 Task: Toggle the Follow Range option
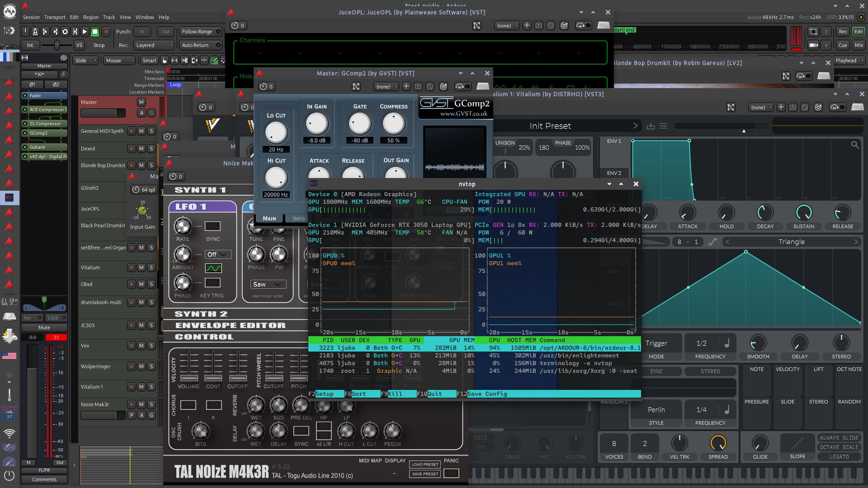click(201, 32)
